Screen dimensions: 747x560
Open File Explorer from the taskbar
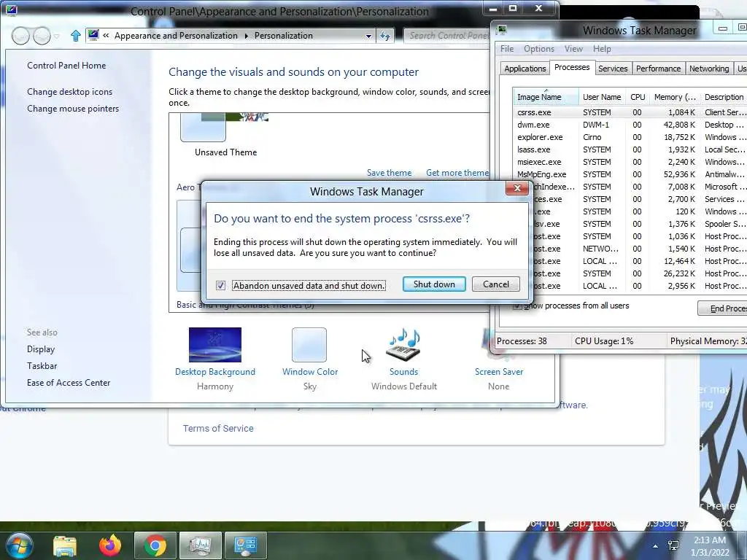pyautogui.click(x=65, y=545)
